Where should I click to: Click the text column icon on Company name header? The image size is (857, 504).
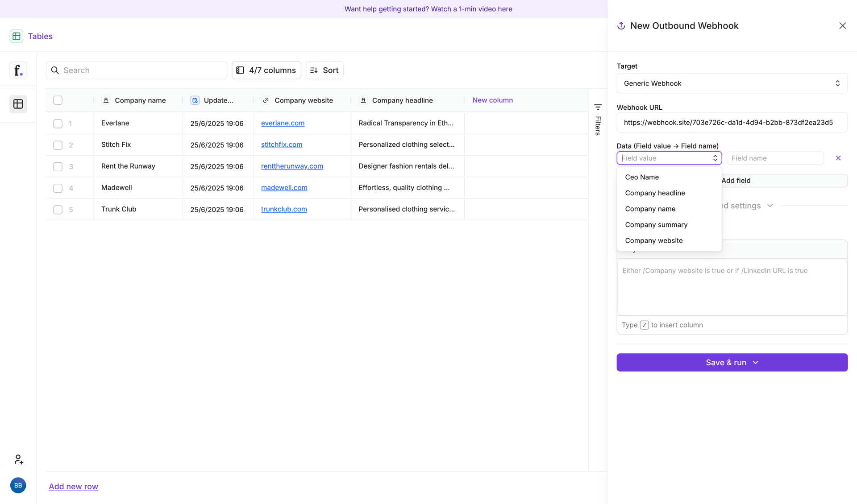pyautogui.click(x=106, y=100)
